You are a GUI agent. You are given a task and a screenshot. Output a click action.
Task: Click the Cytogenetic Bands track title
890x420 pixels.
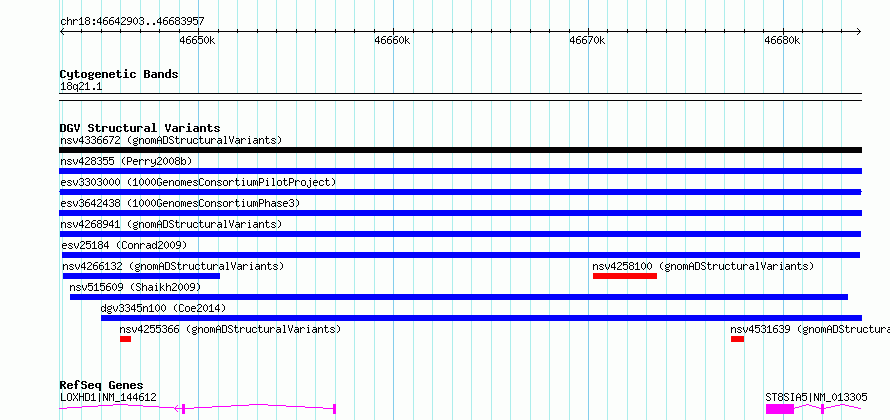pyautogui.click(x=119, y=74)
